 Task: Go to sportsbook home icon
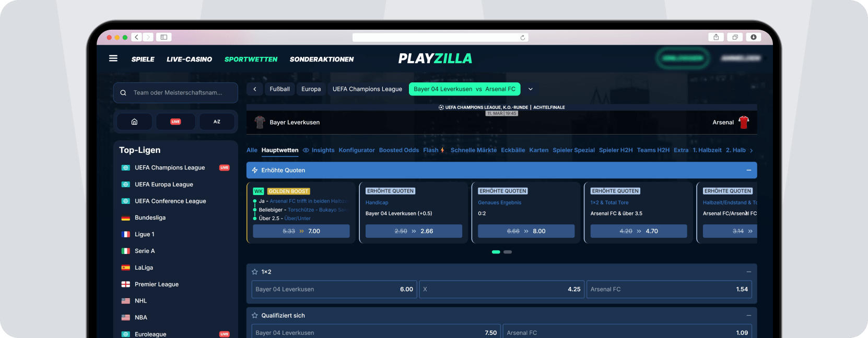[134, 122]
